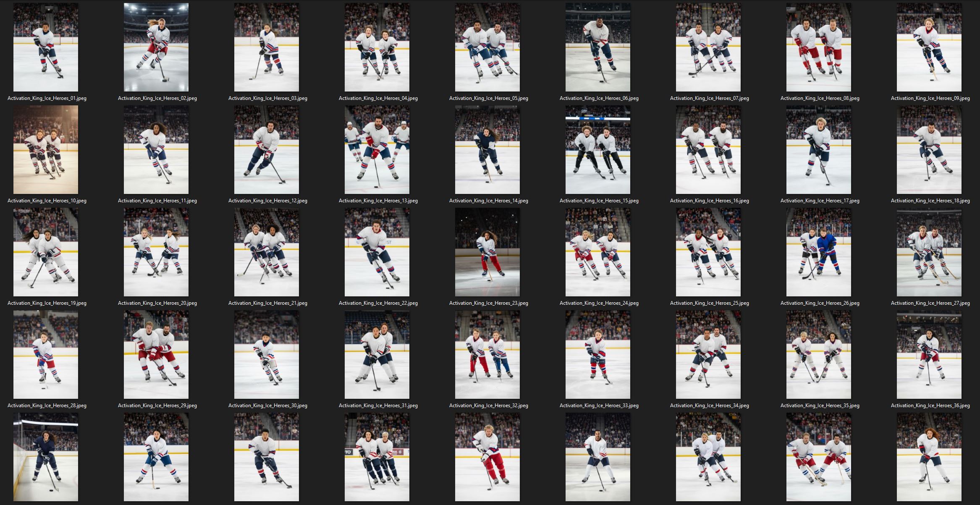Click the Activation_King_Ice_Heroes_22.jpeg thumbnail
Image resolution: width=980 pixels, height=505 pixels.
coord(377,252)
